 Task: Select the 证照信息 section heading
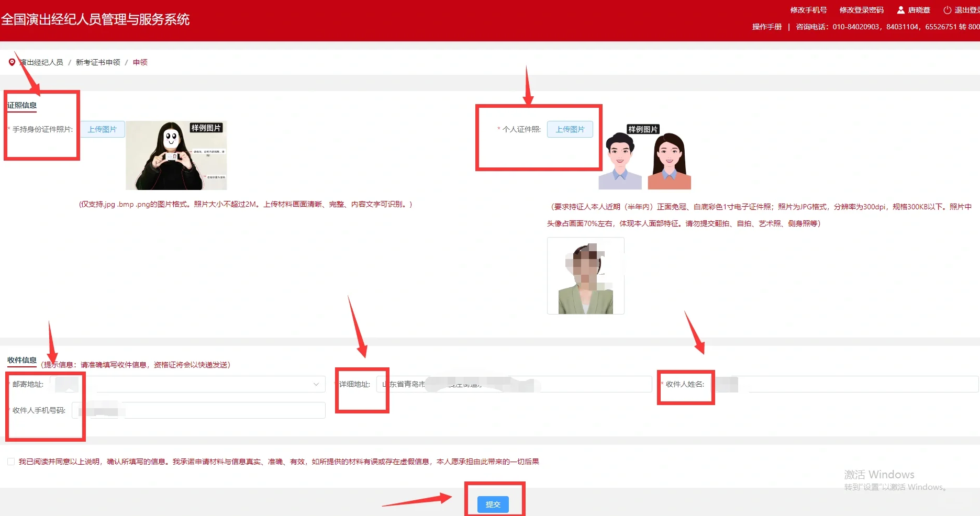click(x=22, y=105)
